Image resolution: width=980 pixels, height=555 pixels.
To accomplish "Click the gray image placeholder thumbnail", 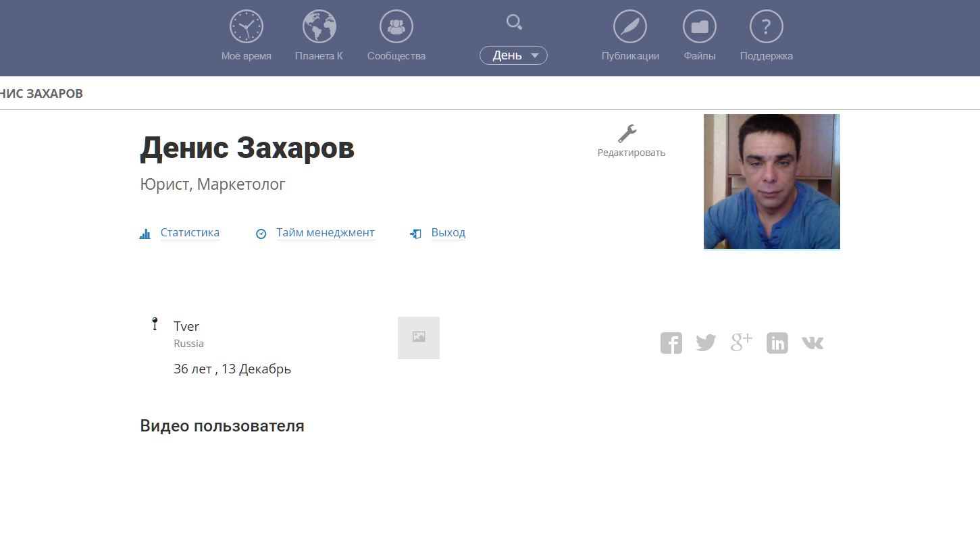I will click(419, 338).
